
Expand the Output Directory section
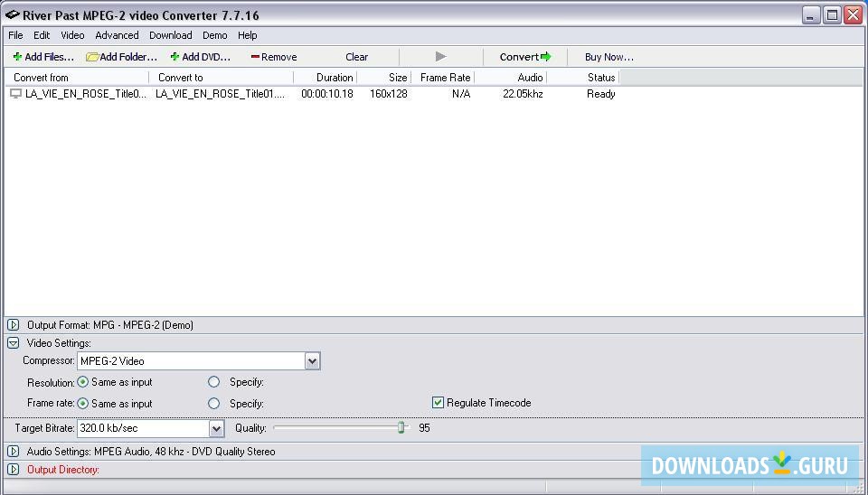pos(14,470)
